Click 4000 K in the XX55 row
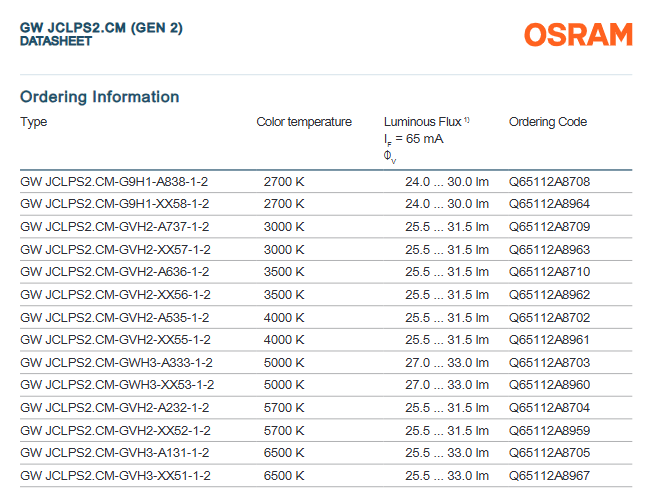Screen dimensions: 650x504 pos(284,340)
